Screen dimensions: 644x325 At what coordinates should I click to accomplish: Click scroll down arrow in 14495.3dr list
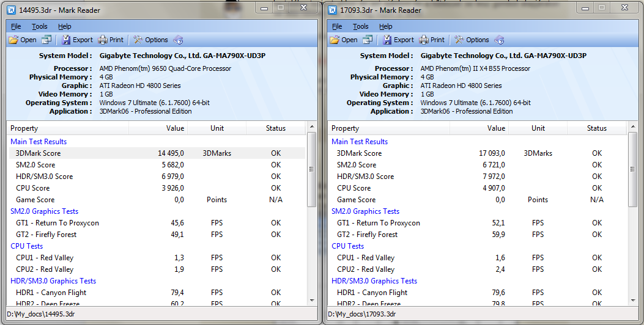312,301
